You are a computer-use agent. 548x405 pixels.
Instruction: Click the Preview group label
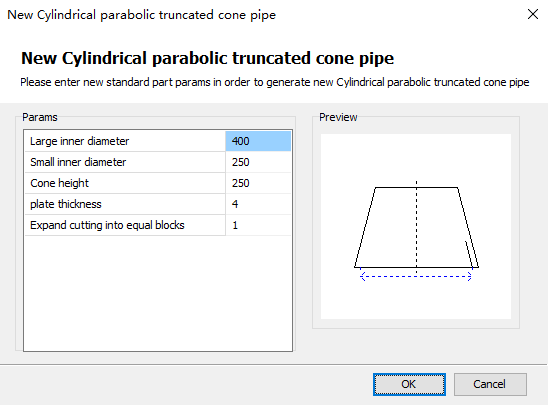pyautogui.click(x=338, y=117)
